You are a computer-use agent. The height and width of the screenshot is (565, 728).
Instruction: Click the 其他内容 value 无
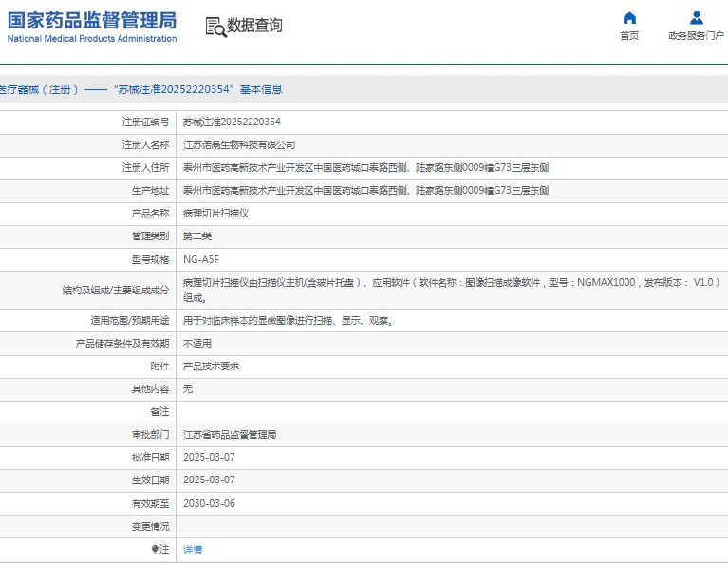point(188,389)
